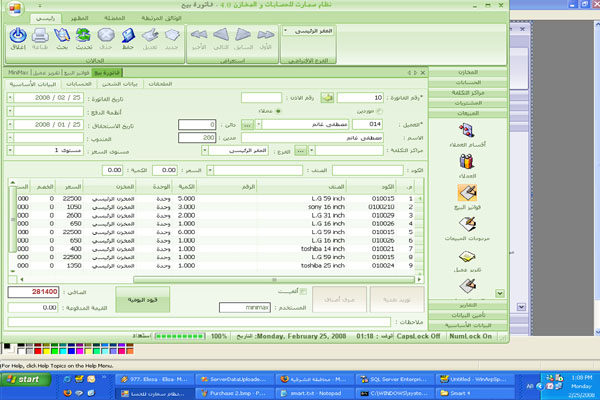Switch to the Main (رئيسي) ribbon tab
600x400 pixels.
click(46, 18)
